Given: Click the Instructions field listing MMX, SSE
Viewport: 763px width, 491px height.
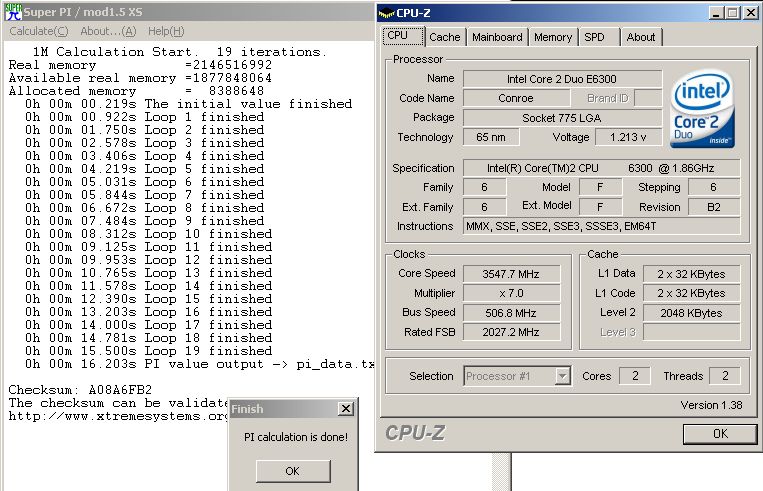Looking at the screenshot, I should 601,226.
